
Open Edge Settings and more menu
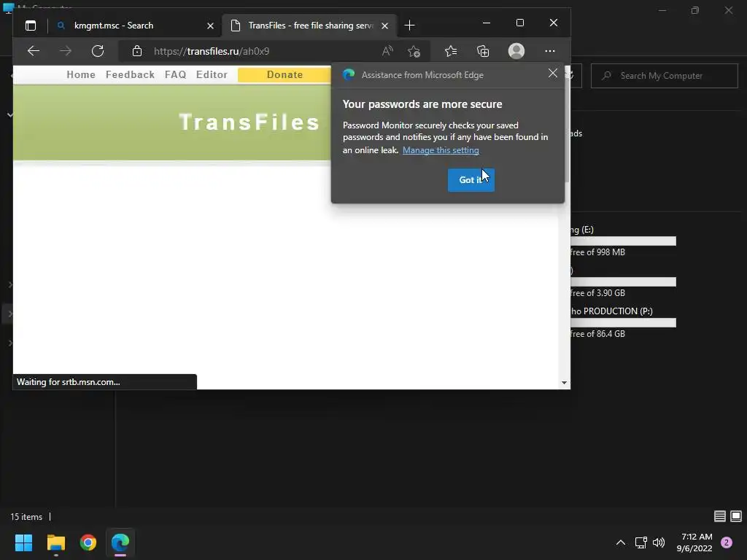point(550,51)
